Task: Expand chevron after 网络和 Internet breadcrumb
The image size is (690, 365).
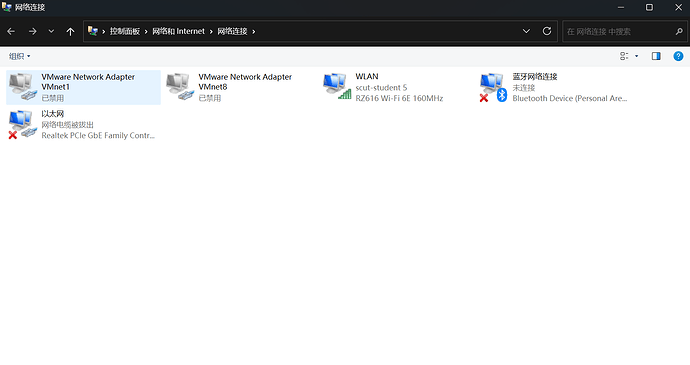Action: (211, 32)
